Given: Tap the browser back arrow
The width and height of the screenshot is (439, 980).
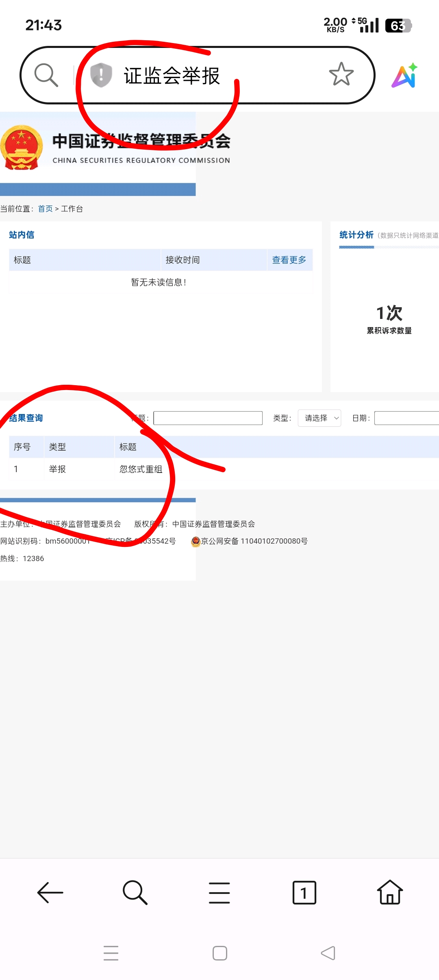Looking at the screenshot, I should coord(50,893).
